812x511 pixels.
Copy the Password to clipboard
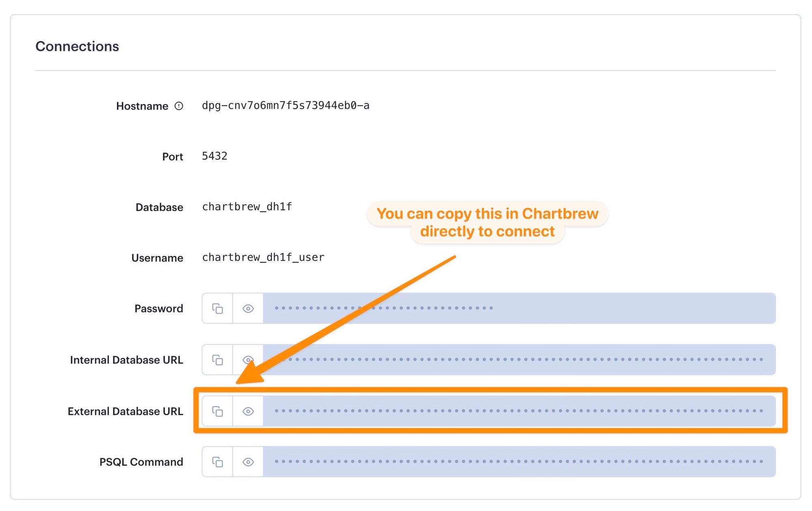[217, 308]
